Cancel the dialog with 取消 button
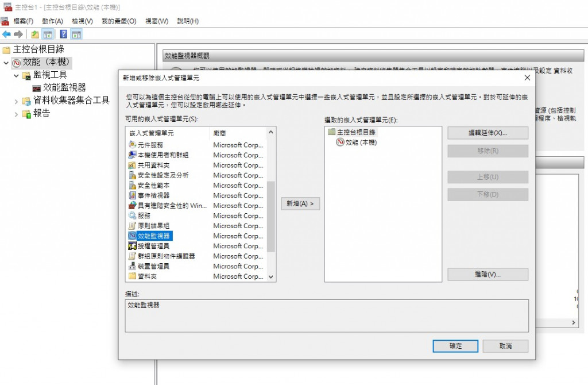The width and height of the screenshot is (588, 385). [505, 346]
